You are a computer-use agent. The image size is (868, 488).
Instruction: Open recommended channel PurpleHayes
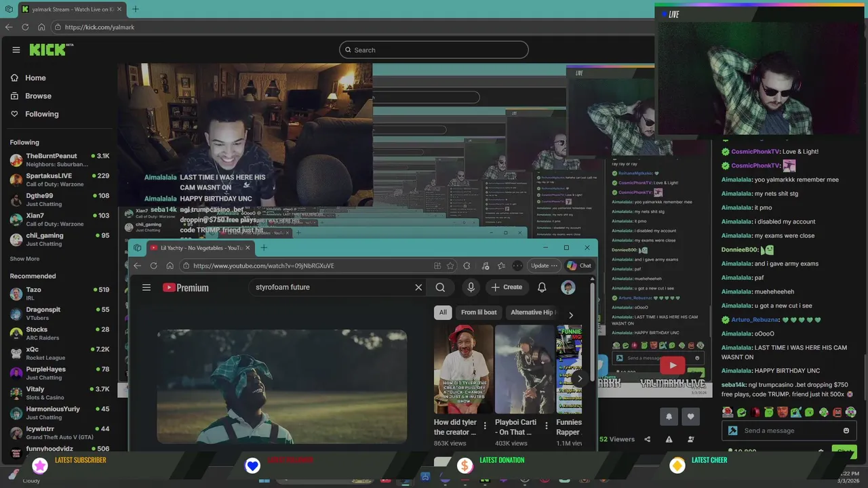tap(60, 373)
